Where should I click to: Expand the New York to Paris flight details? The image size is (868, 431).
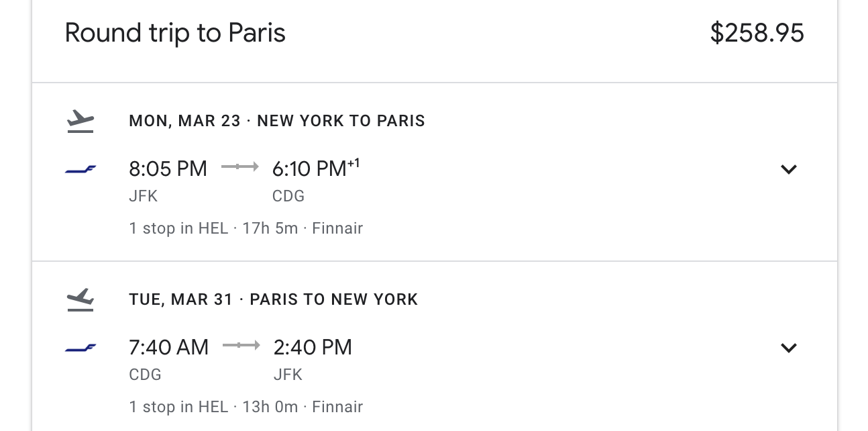pyautogui.click(x=788, y=169)
